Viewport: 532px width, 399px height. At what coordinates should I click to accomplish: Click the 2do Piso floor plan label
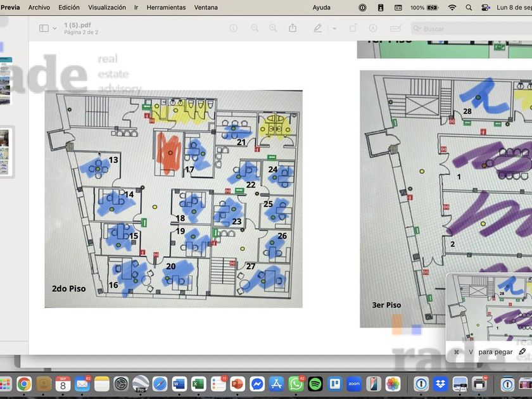[68, 289]
